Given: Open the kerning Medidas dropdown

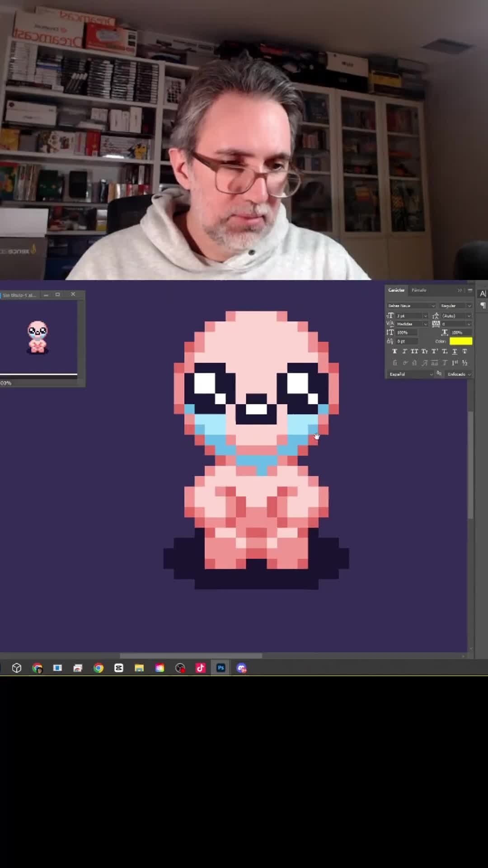Looking at the screenshot, I should [x=412, y=324].
